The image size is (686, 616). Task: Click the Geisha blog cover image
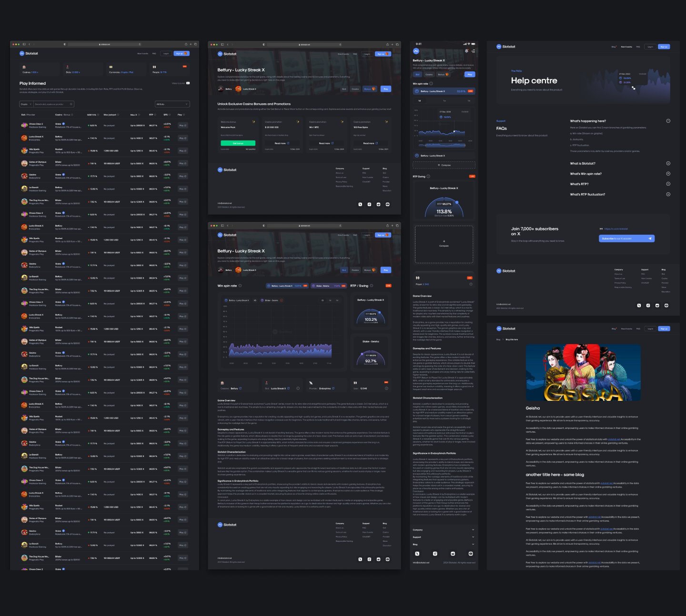(x=583, y=373)
